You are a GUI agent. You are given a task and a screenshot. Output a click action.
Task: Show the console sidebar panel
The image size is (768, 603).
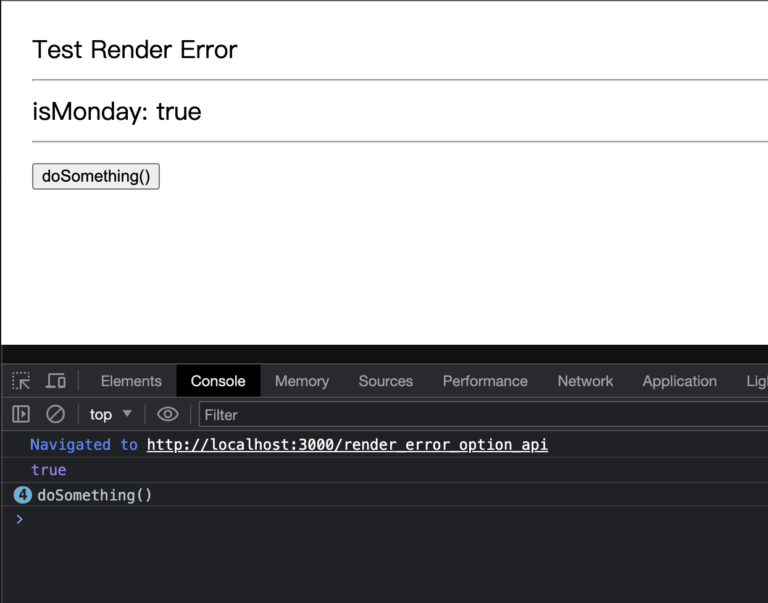coord(21,414)
